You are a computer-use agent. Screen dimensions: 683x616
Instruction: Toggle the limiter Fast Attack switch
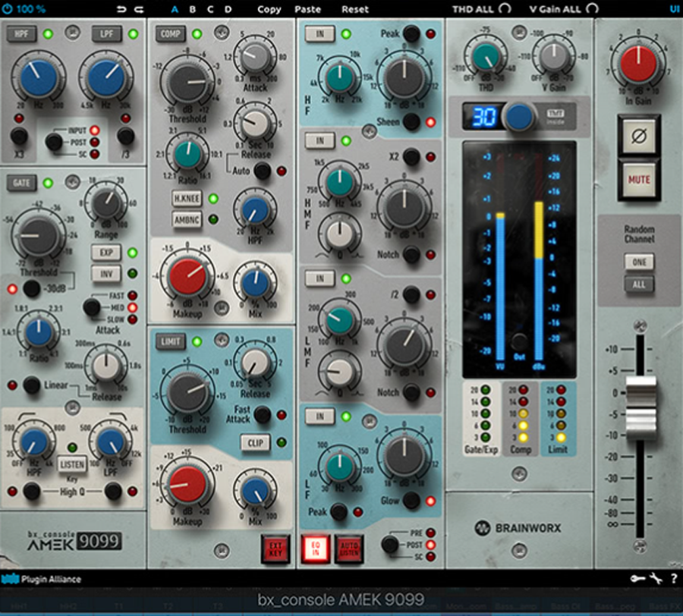pyautogui.click(x=263, y=414)
